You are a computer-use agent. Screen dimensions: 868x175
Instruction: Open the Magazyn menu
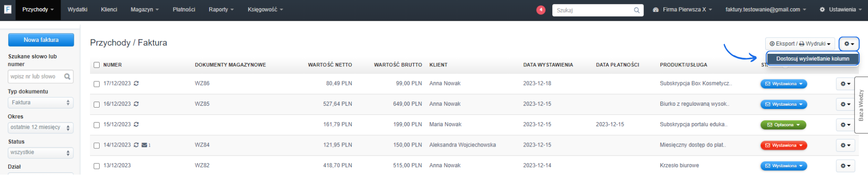(144, 9)
